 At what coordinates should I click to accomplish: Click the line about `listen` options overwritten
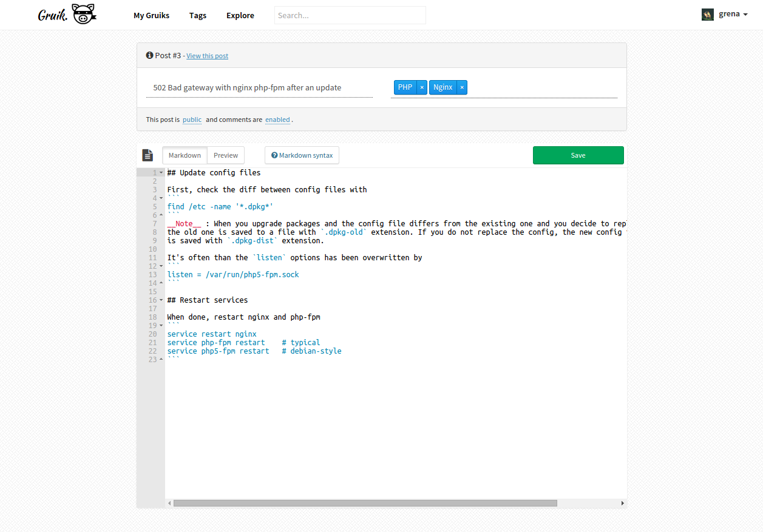tap(294, 257)
